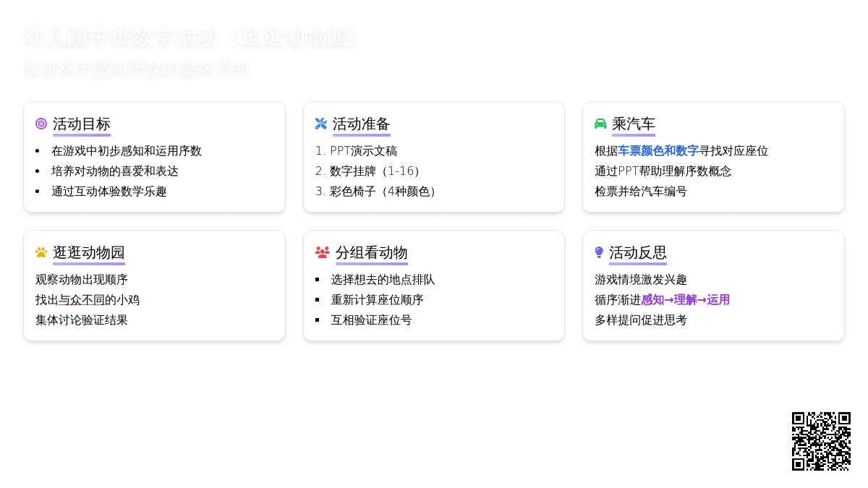Select the 逛逛动物园 card heading
The image size is (868, 488).
pos(89,252)
